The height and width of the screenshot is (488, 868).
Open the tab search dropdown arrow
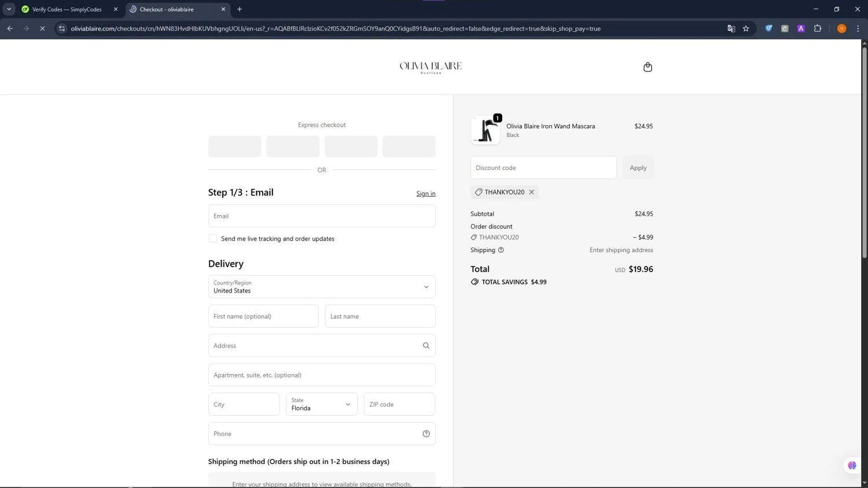pyautogui.click(x=9, y=9)
